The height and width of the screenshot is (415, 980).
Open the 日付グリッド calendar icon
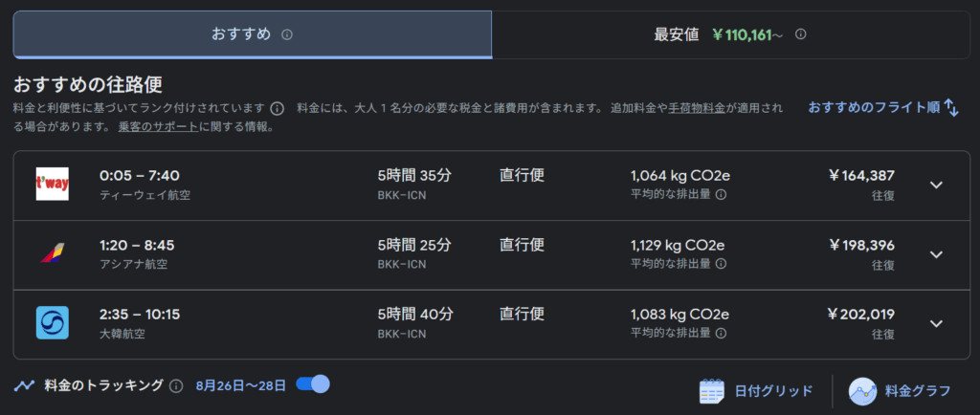[x=712, y=390]
